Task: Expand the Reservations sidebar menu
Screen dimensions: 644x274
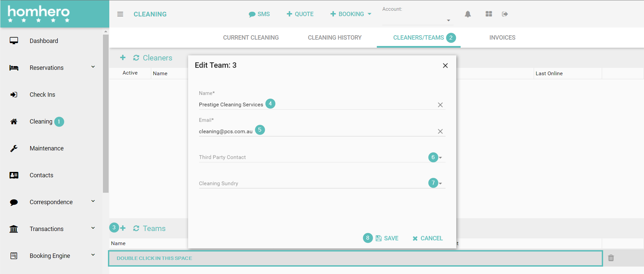Action: (x=93, y=67)
